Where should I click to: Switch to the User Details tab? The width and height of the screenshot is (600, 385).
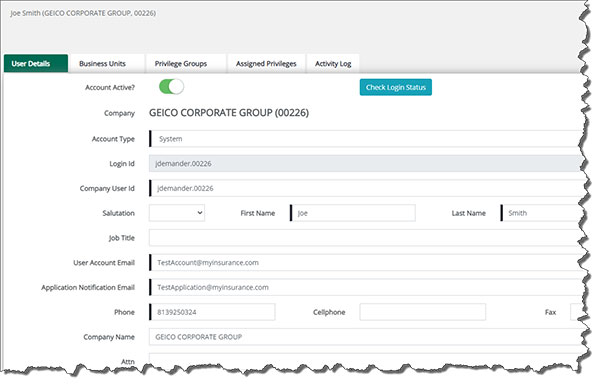[36, 64]
